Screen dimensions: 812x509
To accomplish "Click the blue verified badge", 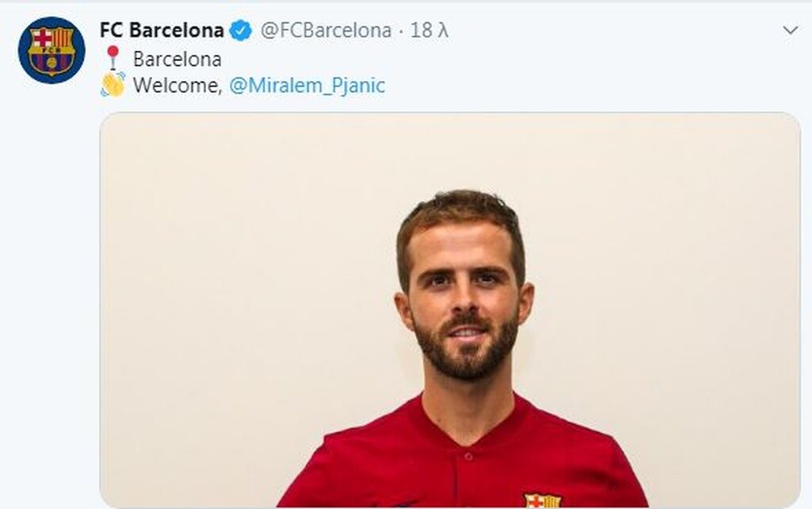I will click(240, 31).
